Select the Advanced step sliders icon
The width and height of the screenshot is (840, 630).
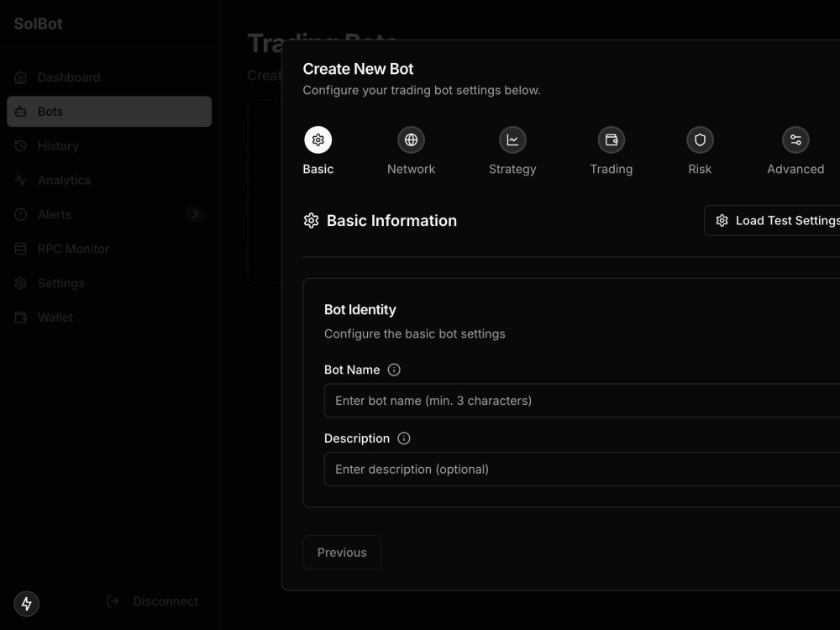[795, 139]
